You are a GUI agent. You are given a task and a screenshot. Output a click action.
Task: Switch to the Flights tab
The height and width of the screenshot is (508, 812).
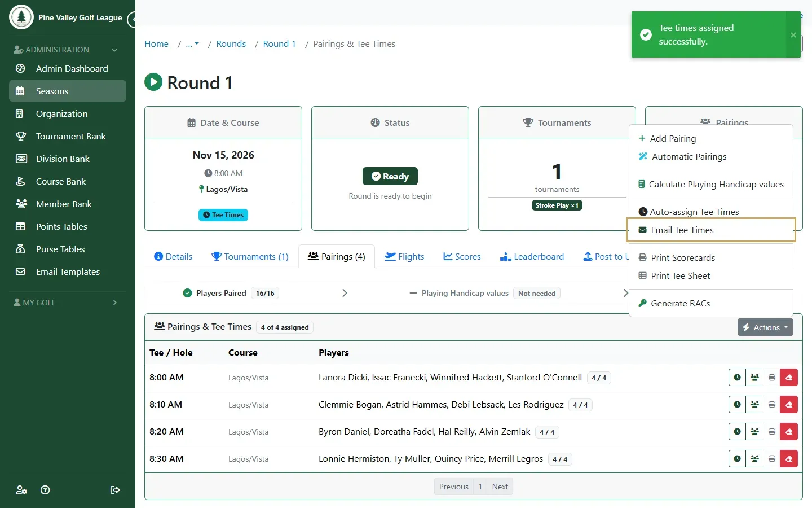click(404, 257)
